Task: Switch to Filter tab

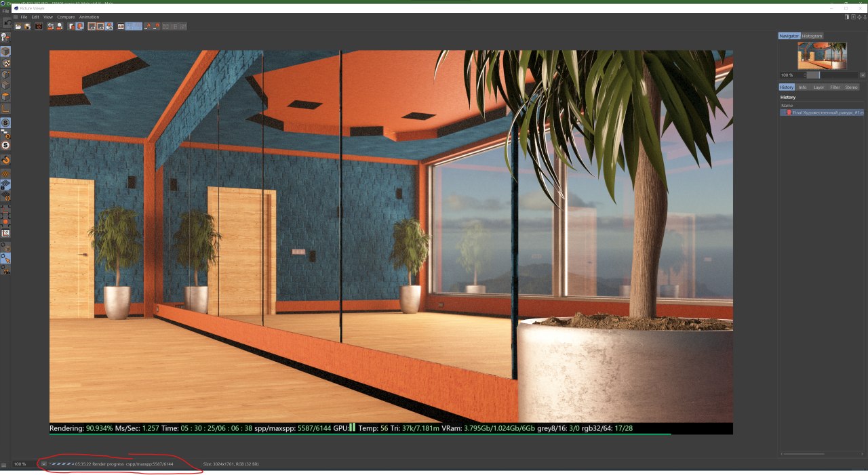Action: click(x=835, y=87)
